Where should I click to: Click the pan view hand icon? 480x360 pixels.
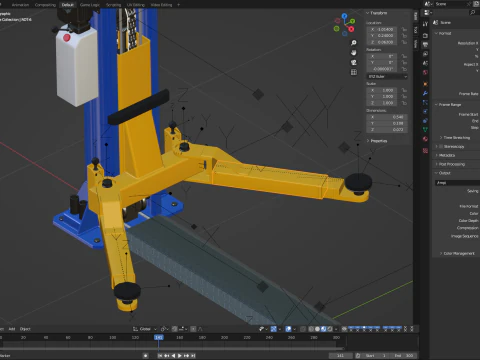click(x=354, y=53)
